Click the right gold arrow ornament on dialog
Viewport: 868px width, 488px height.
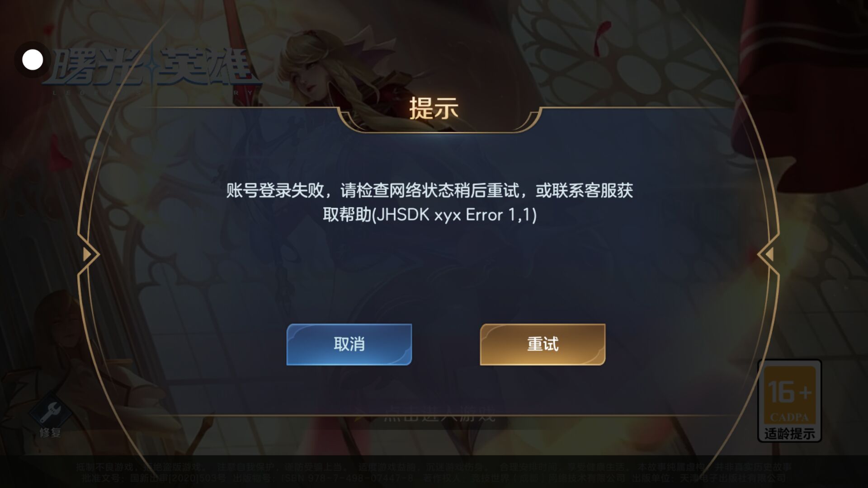click(768, 254)
